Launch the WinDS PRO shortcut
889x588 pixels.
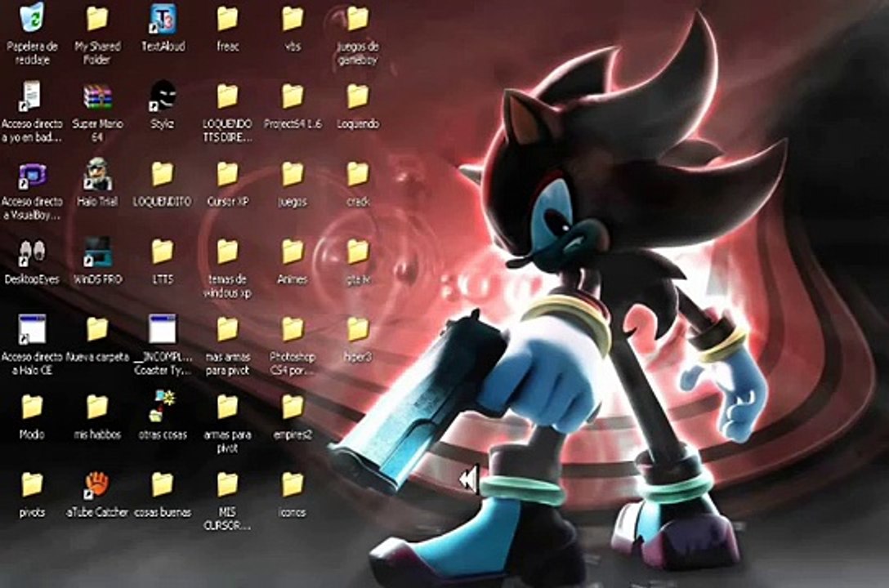[x=97, y=252]
